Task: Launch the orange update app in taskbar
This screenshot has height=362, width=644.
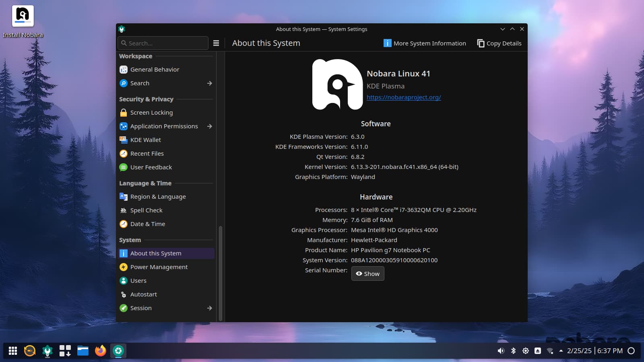Action: pyautogui.click(x=30, y=351)
